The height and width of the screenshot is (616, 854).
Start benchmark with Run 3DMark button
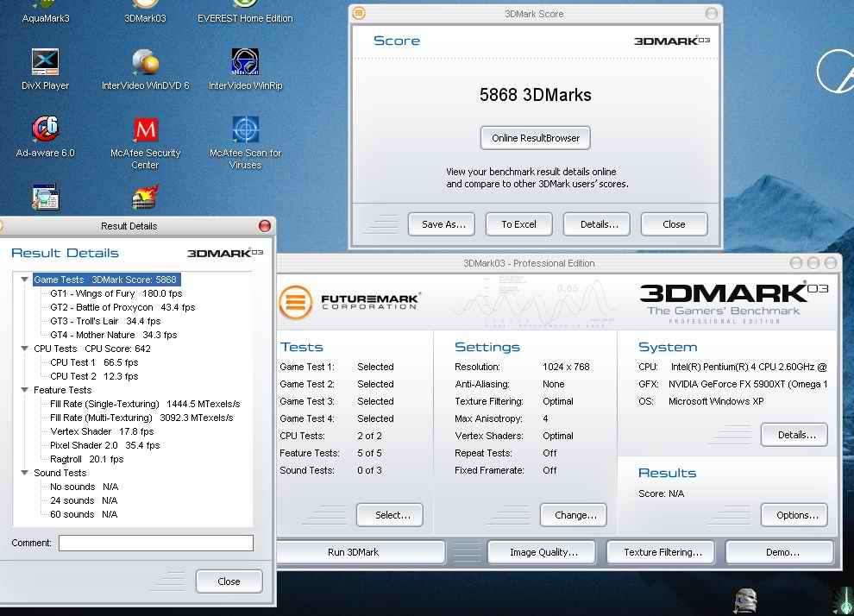coord(361,552)
